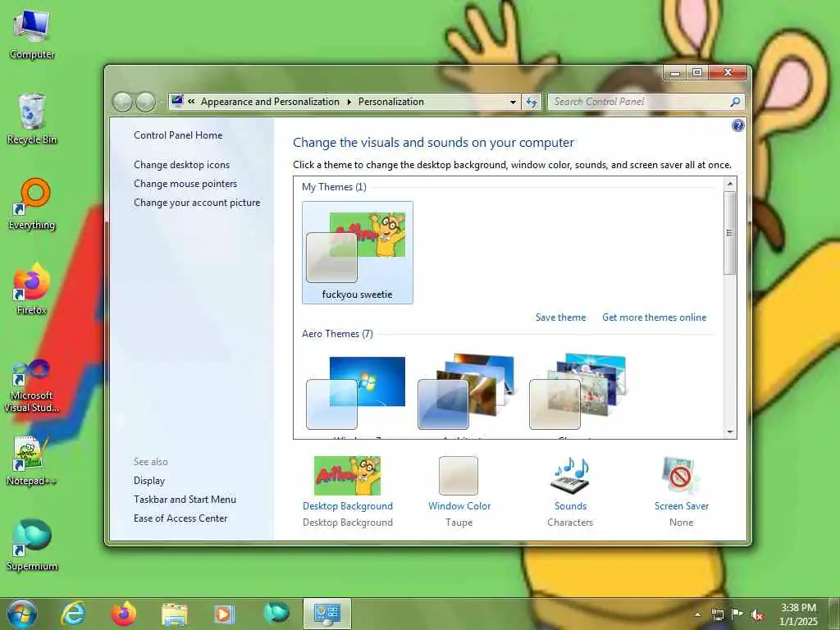Screen dimensions: 840x630
Task: Click the Personalization taskbar button
Action: (326, 614)
